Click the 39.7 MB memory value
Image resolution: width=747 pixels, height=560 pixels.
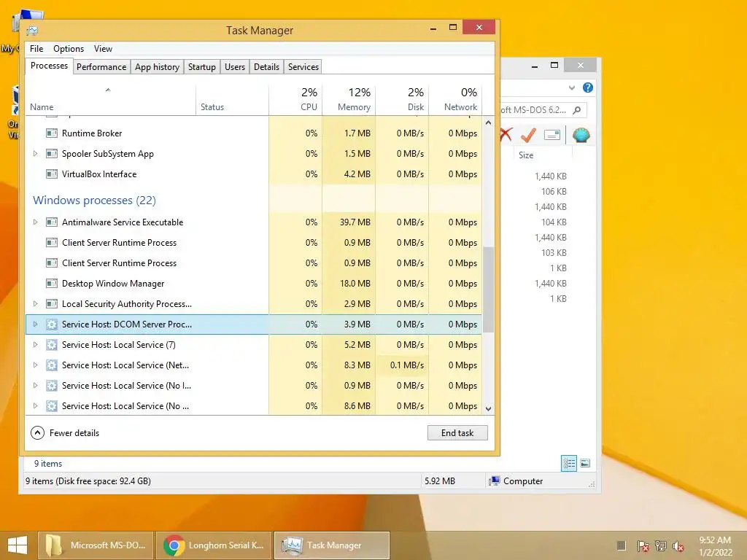(x=355, y=222)
